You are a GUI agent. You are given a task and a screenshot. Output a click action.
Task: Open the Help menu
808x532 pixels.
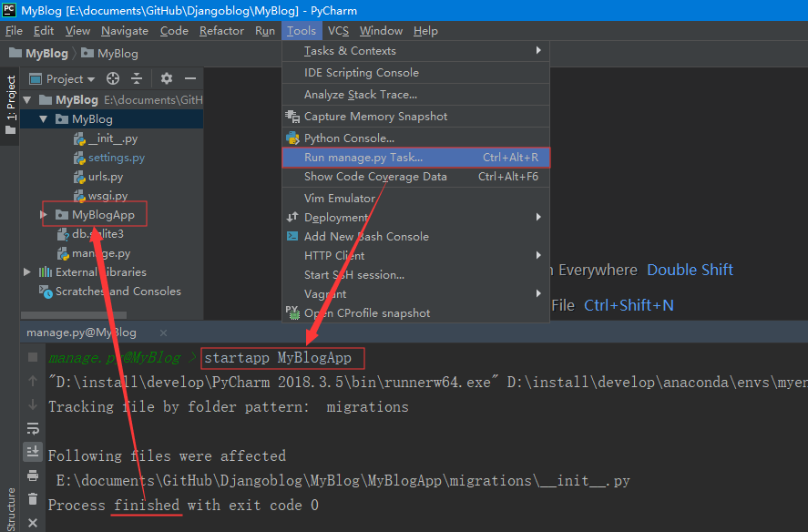pyautogui.click(x=425, y=31)
